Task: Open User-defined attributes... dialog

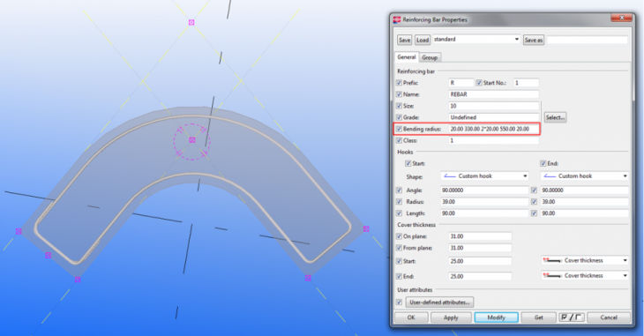Action: coord(439,302)
